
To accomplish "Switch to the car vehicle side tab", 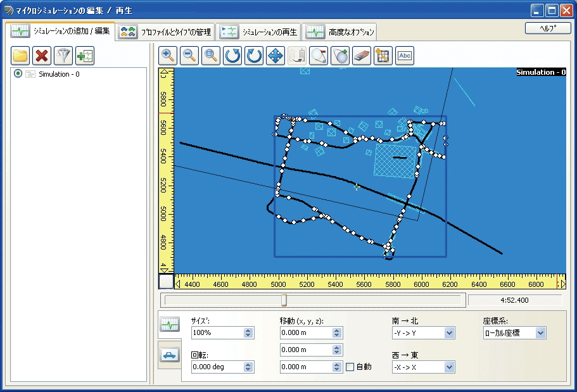I will click(169, 355).
